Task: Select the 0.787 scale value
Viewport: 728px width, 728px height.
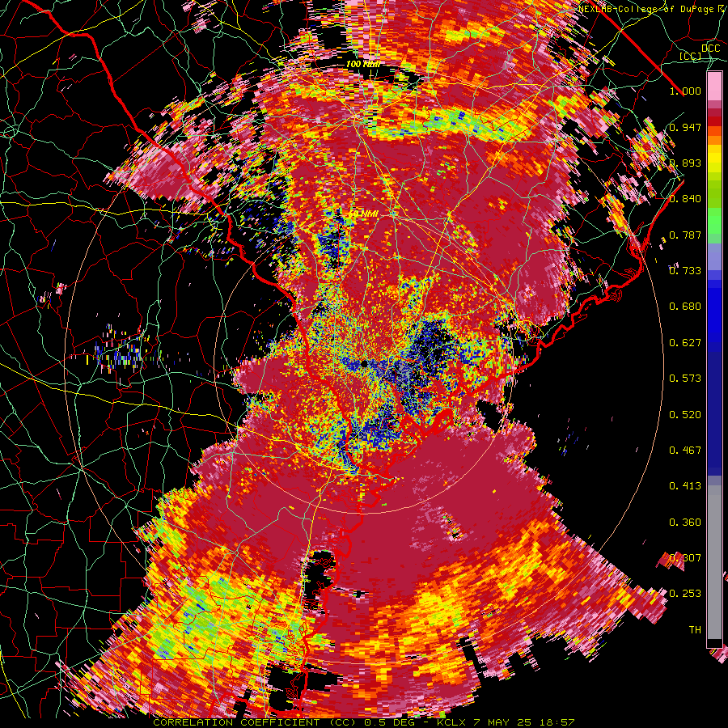Action: [685, 235]
